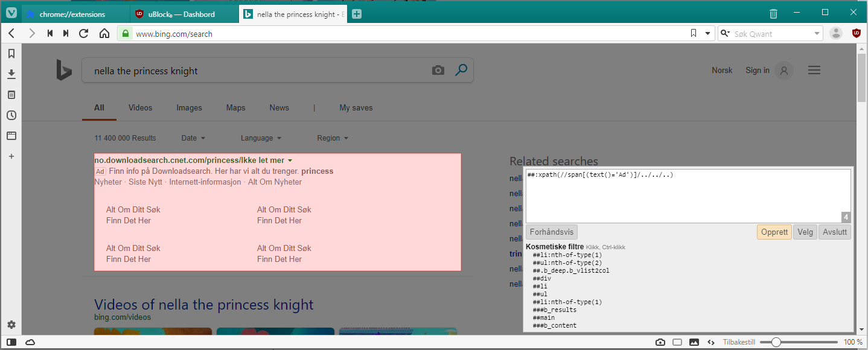Capture page with camera icon
The height and width of the screenshot is (350, 868).
click(x=660, y=342)
